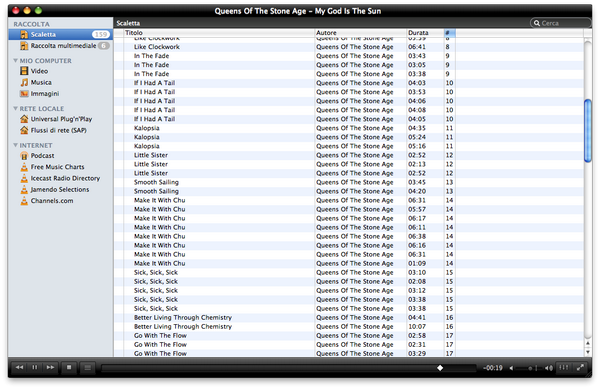Click the volume slider

click(x=530, y=368)
